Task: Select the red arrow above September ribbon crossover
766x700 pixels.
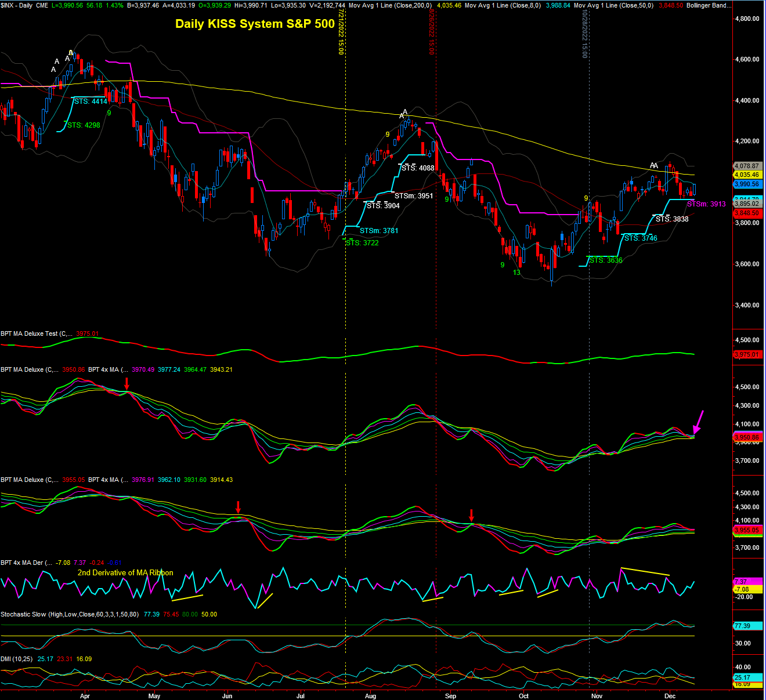Action: pos(471,515)
